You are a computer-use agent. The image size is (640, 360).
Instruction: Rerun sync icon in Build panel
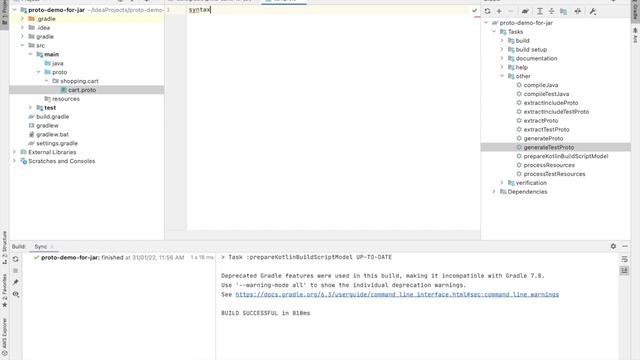pos(16,259)
